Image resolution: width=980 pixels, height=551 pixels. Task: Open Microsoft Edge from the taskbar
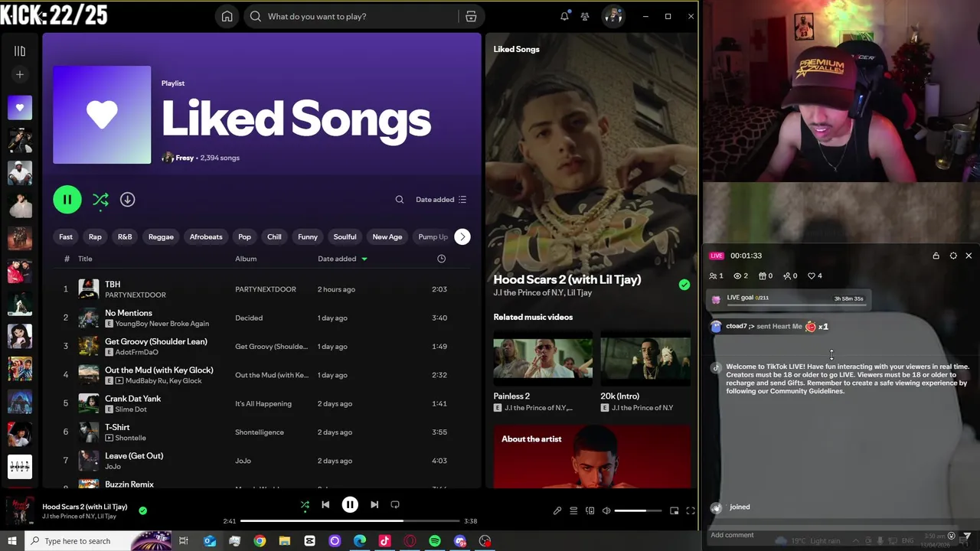pyautogui.click(x=360, y=541)
